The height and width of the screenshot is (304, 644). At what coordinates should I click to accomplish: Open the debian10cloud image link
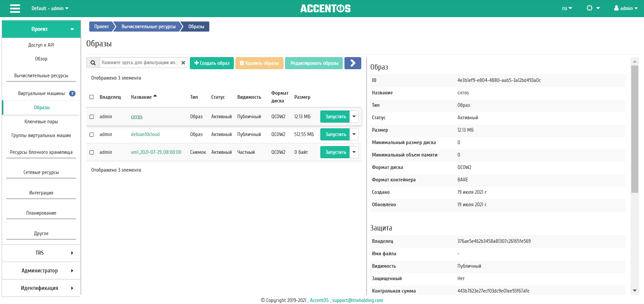[x=145, y=134]
